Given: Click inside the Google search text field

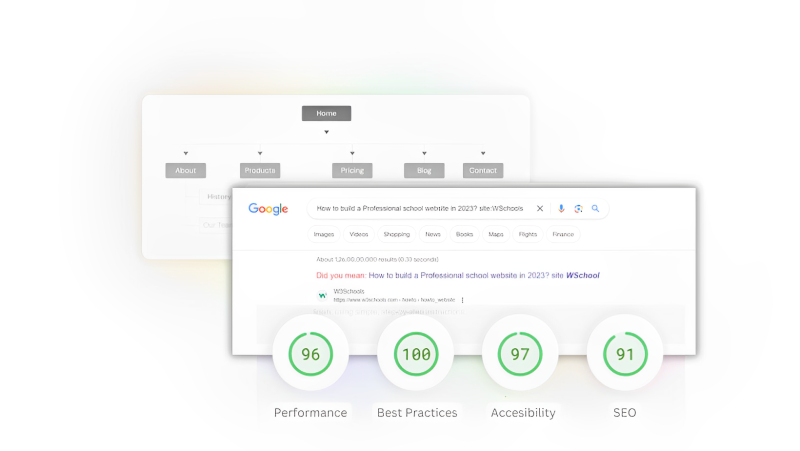Looking at the screenshot, I should (x=420, y=209).
